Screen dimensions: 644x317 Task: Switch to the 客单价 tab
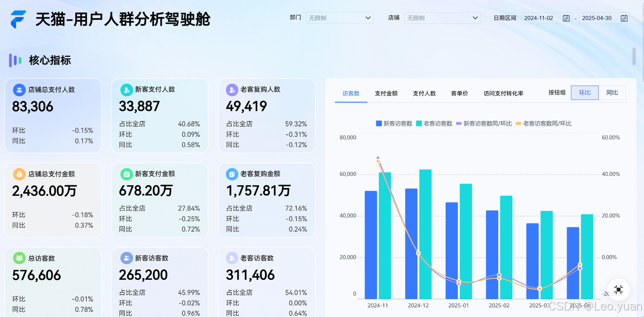point(459,94)
